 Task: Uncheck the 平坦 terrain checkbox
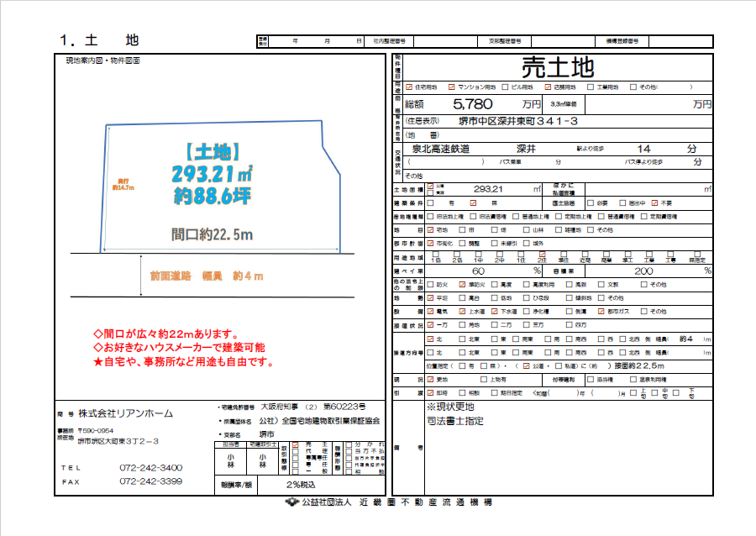coord(431,298)
